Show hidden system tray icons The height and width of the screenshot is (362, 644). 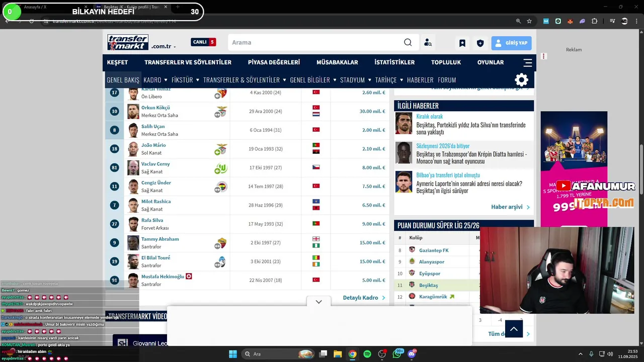tap(580, 354)
